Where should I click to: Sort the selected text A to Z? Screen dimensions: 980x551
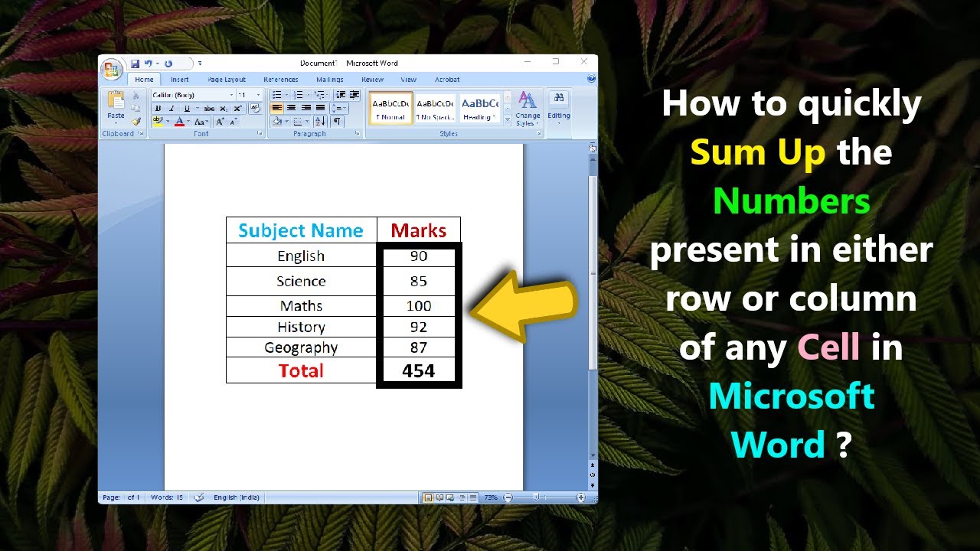[x=320, y=122]
